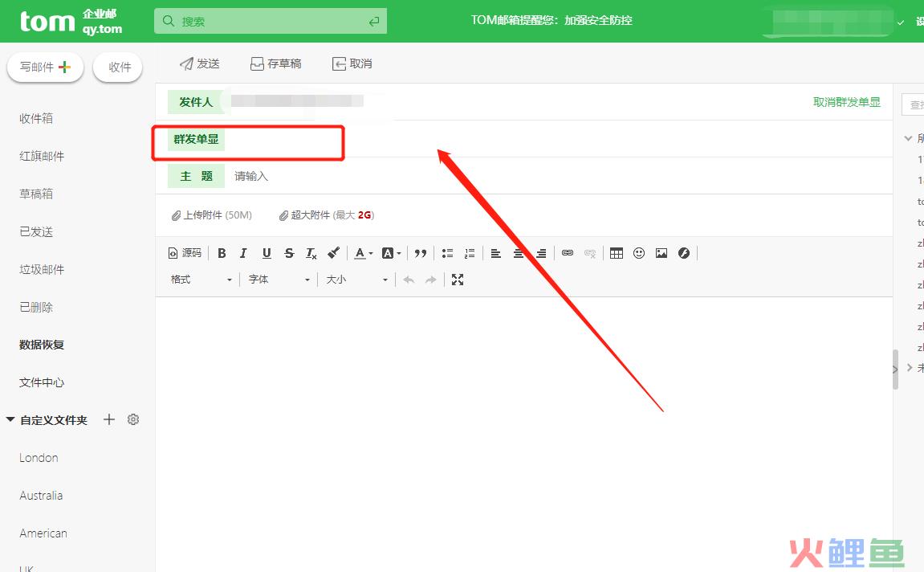This screenshot has width=924, height=572.
Task: Open the 已删除 deleted folder
Action: coord(36,307)
